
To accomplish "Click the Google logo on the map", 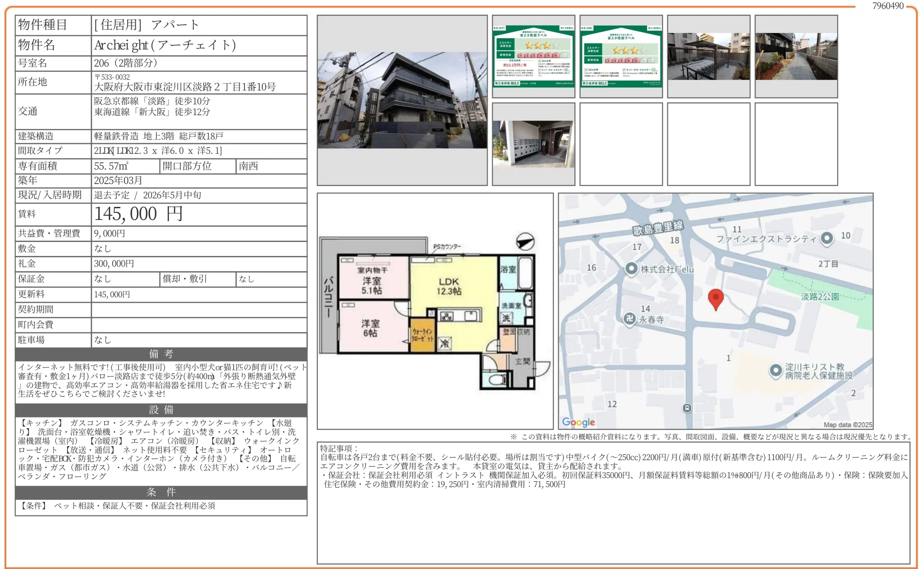I will coord(578,422).
